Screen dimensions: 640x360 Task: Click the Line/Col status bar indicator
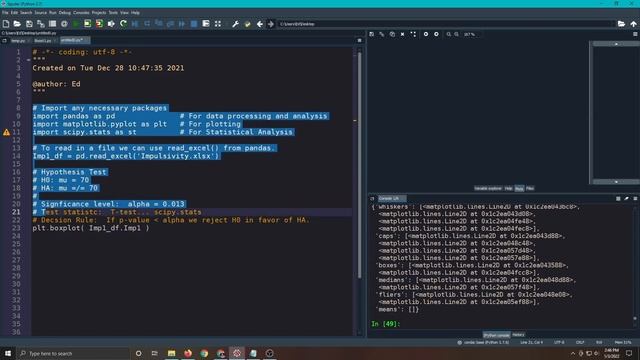click(x=531, y=342)
